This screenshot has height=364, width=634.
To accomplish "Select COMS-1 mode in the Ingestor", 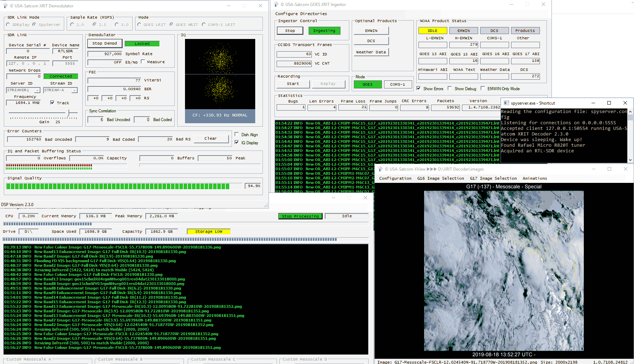I will 398,84.
